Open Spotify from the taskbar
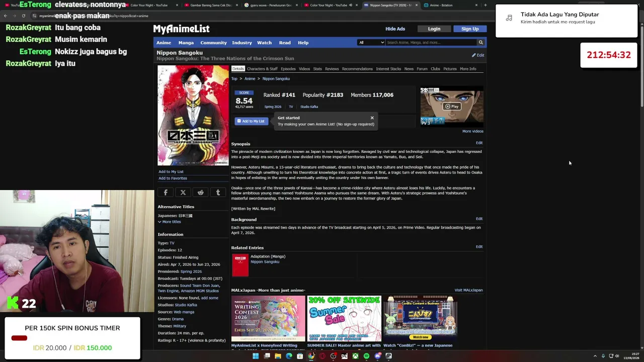This screenshot has height=362, width=644. click(366, 356)
